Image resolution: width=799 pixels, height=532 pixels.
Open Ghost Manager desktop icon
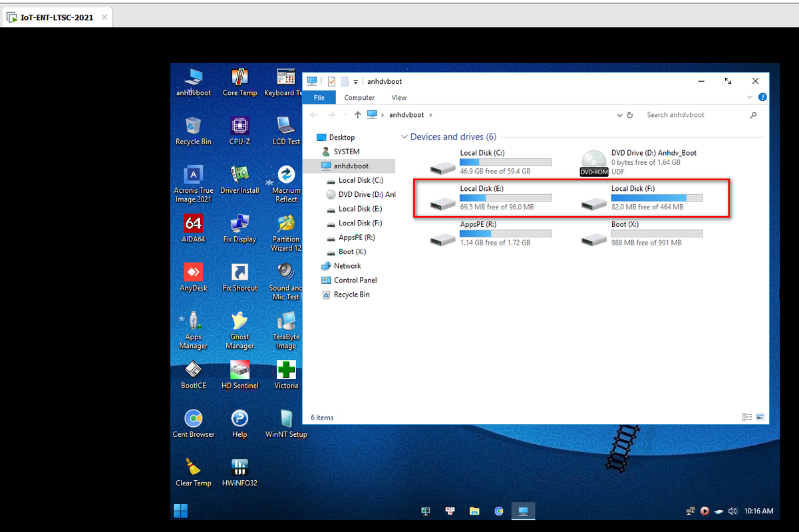click(x=240, y=331)
